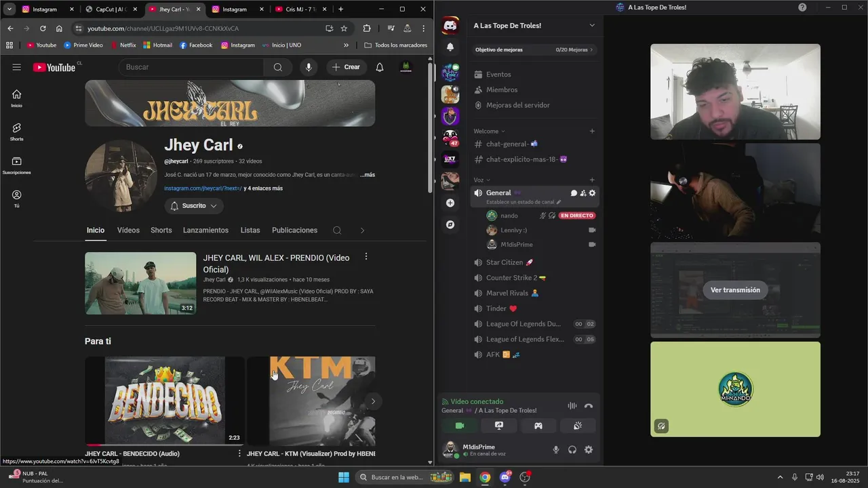The width and height of the screenshot is (868, 488).
Task: Open the YouTube hamburger guide menu
Action: [16, 67]
